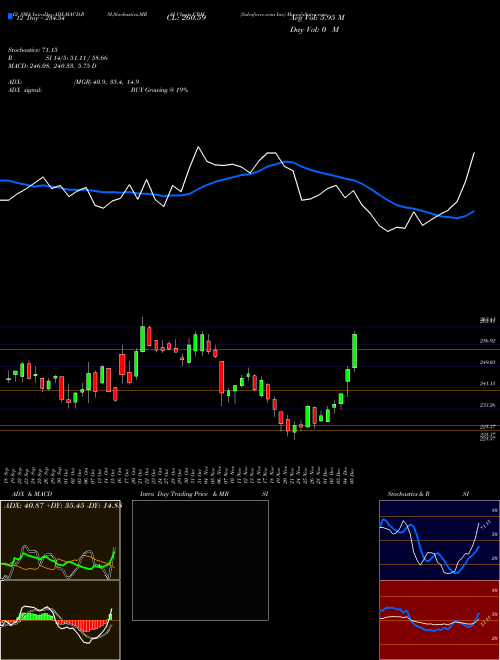
Task: Open the ADX line chart panel
Action: coord(60,540)
